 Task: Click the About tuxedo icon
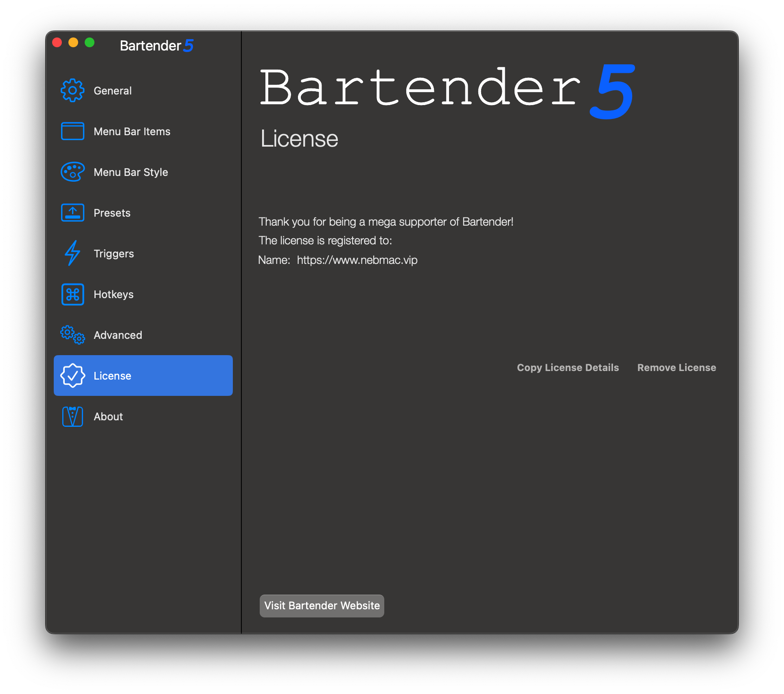(x=72, y=416)
